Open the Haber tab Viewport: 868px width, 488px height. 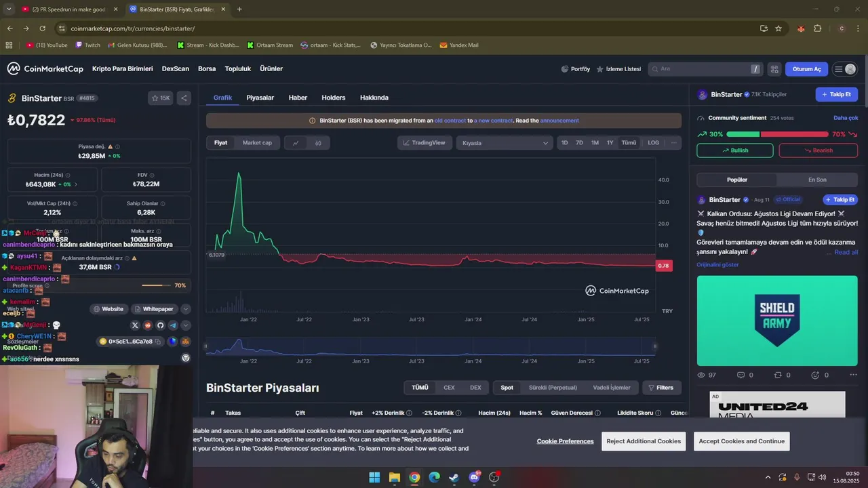click(x=298, y=98)
